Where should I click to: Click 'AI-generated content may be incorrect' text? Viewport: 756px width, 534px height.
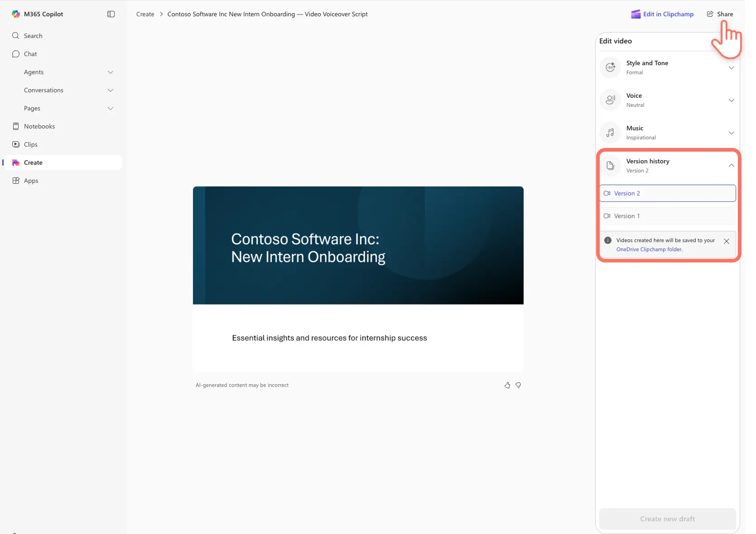(242, 385)
